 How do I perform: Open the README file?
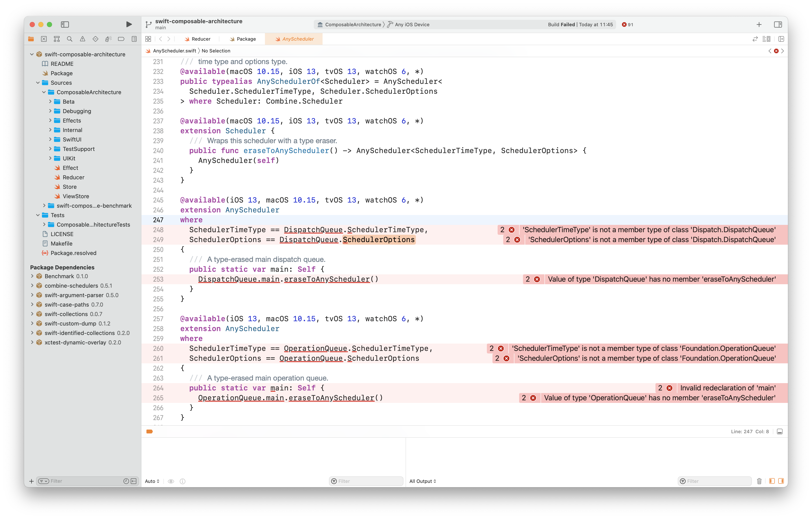click(x=57, y=64)
